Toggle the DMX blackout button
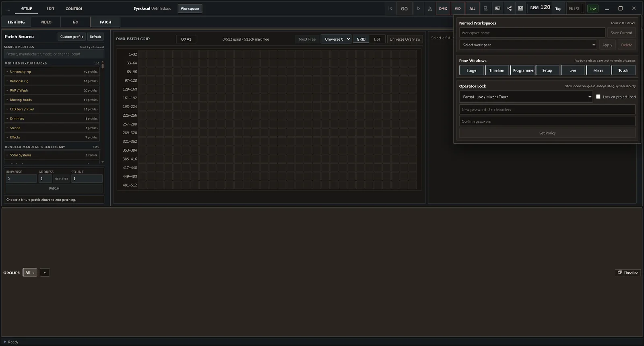 pyautogui.click(x=443, y=8)
